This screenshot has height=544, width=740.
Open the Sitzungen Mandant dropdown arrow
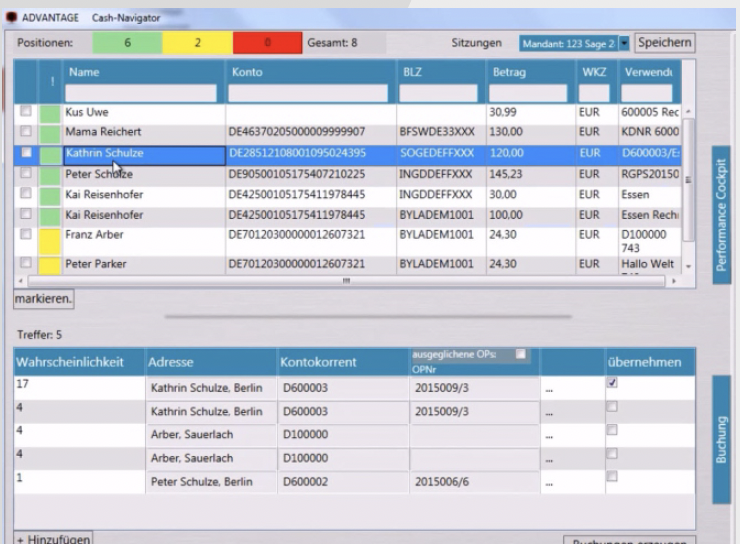(x=624, y=43)
